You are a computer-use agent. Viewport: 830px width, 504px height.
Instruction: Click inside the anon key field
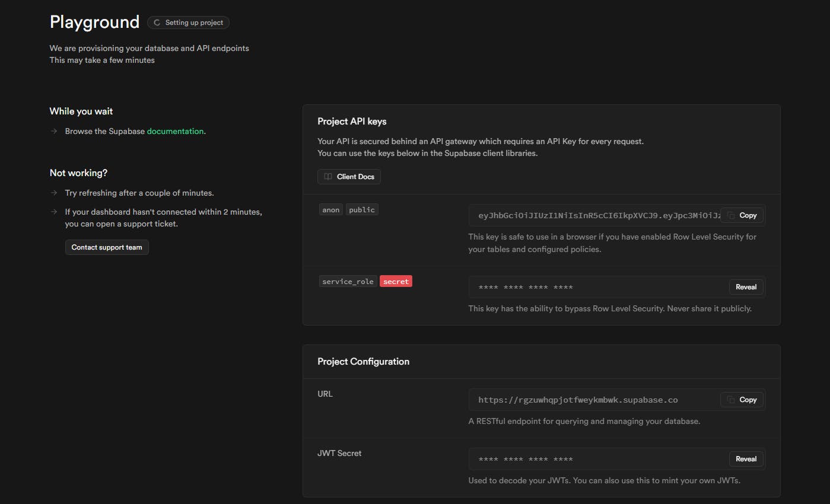[616, 216]
